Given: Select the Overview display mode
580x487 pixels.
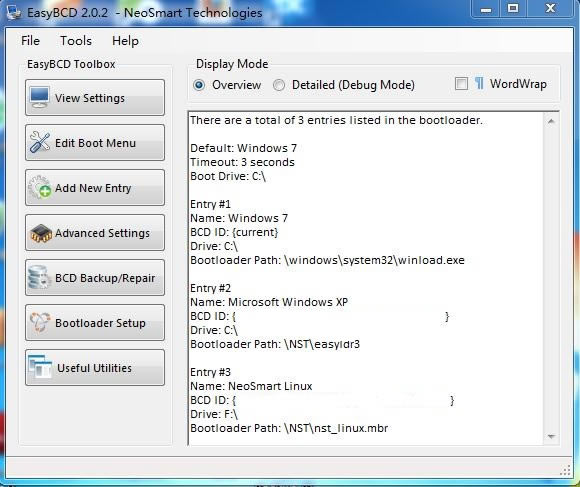Looking at the screenshot, I should [x=199, y=85].
